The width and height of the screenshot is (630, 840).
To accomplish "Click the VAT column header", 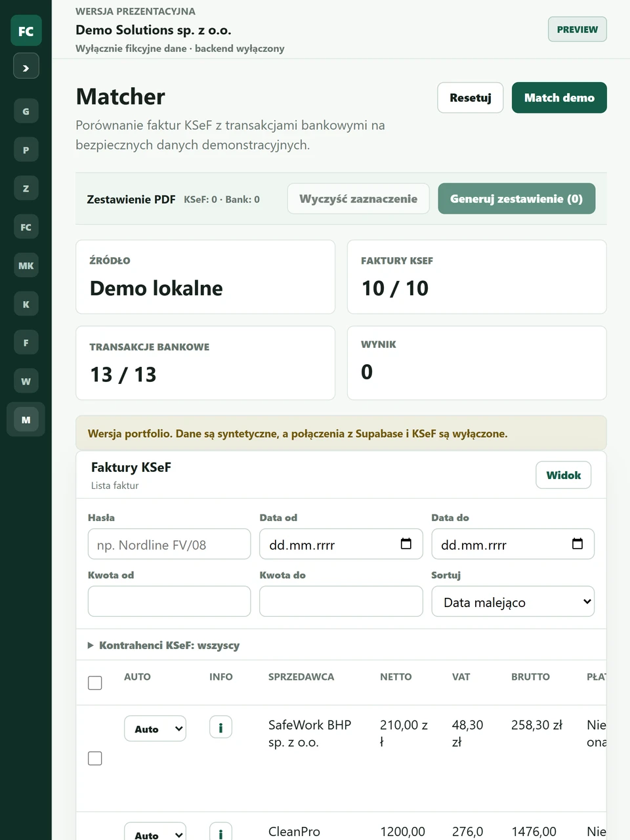I will (461, 677).
